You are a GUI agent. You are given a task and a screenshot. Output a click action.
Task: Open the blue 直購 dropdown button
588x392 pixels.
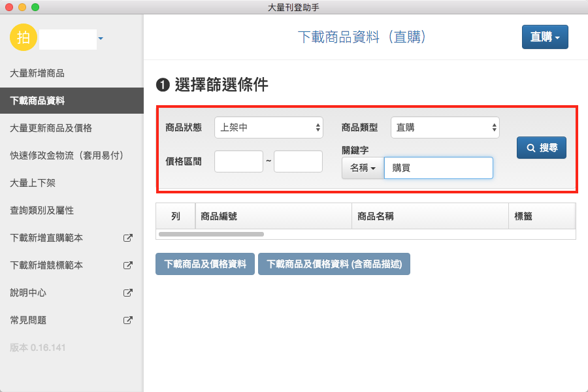[x=545, y=37]
